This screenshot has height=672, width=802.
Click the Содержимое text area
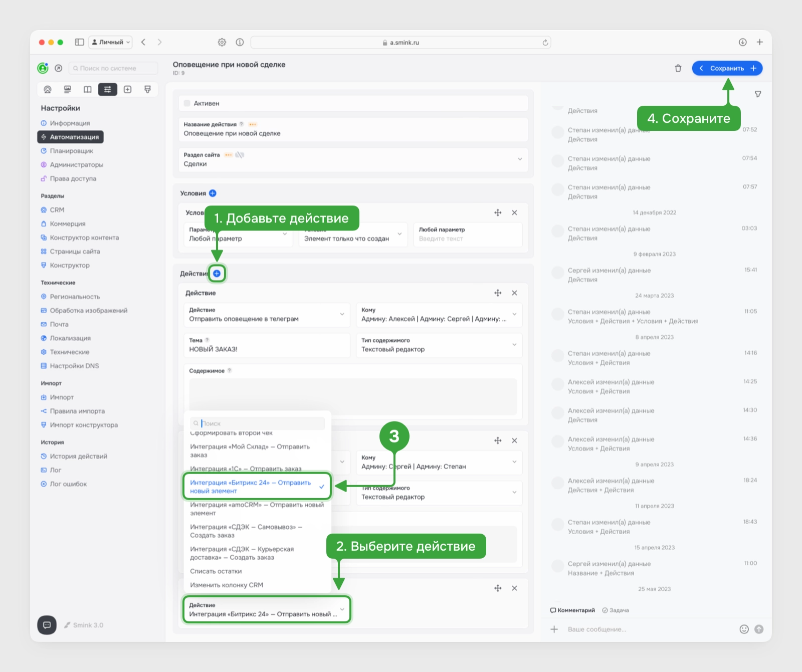point(353,396)
